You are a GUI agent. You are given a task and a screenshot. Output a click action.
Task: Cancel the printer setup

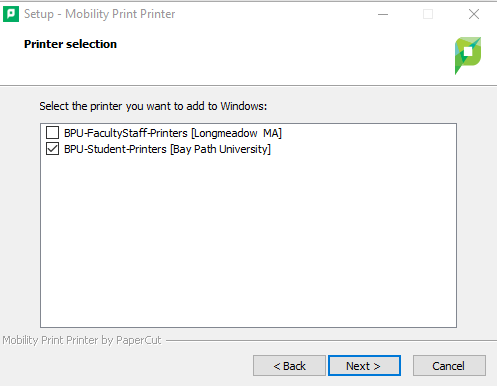pos(449,366)
